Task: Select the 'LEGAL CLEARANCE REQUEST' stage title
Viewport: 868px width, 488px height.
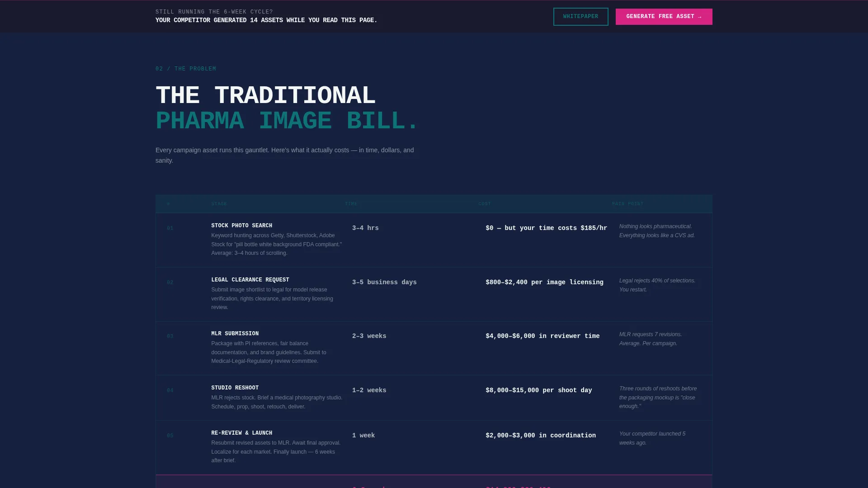Action: (250, 280)
